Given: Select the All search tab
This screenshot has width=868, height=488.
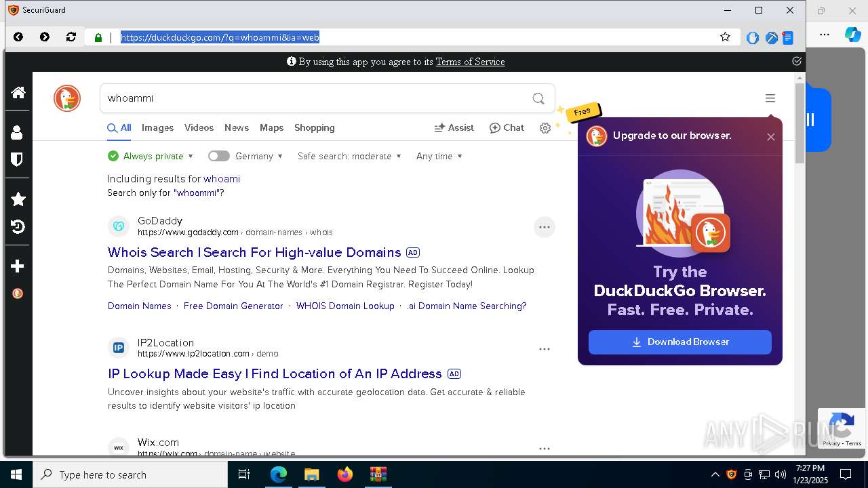Looking at the screenshot, I should coord(119,127).
